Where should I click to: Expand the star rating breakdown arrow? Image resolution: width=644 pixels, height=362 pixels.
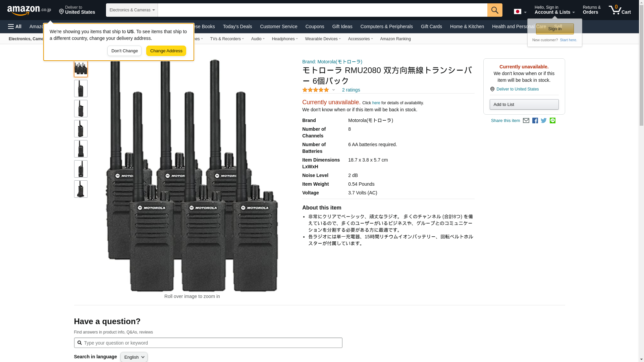(333, 90)
